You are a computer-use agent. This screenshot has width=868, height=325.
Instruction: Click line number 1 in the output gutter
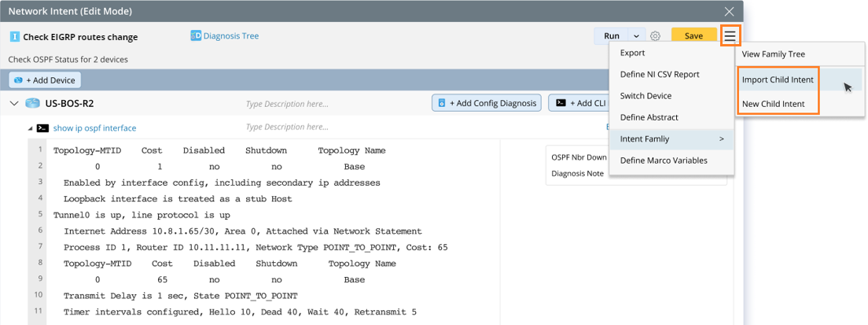pyautogui.click(x=40, y=150)
